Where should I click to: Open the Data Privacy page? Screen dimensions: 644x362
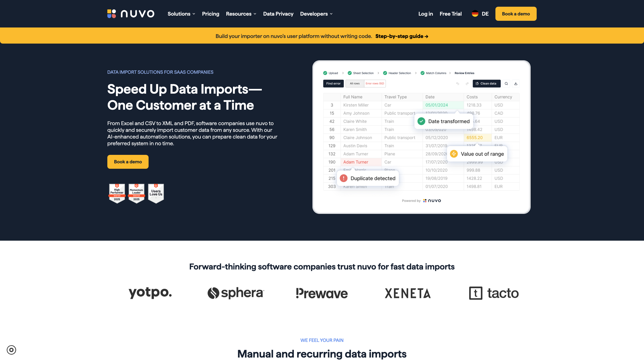coord(278,14)
